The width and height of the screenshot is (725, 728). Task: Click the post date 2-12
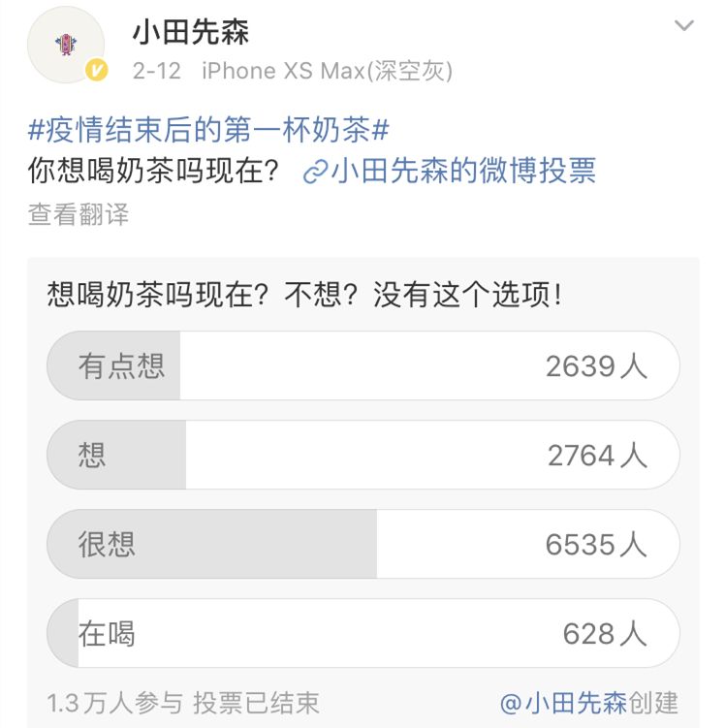(156, 71)
